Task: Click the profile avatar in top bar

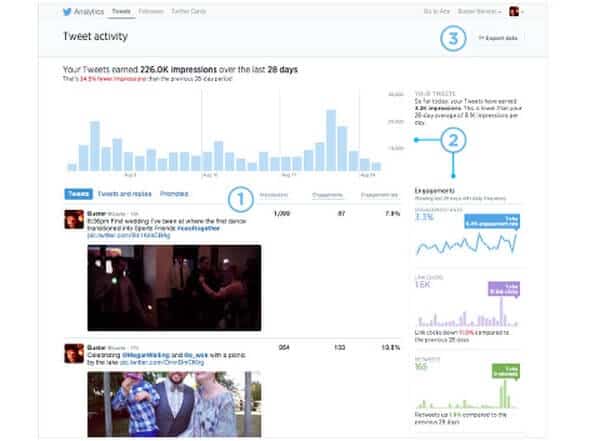Action: click(514, 12)
